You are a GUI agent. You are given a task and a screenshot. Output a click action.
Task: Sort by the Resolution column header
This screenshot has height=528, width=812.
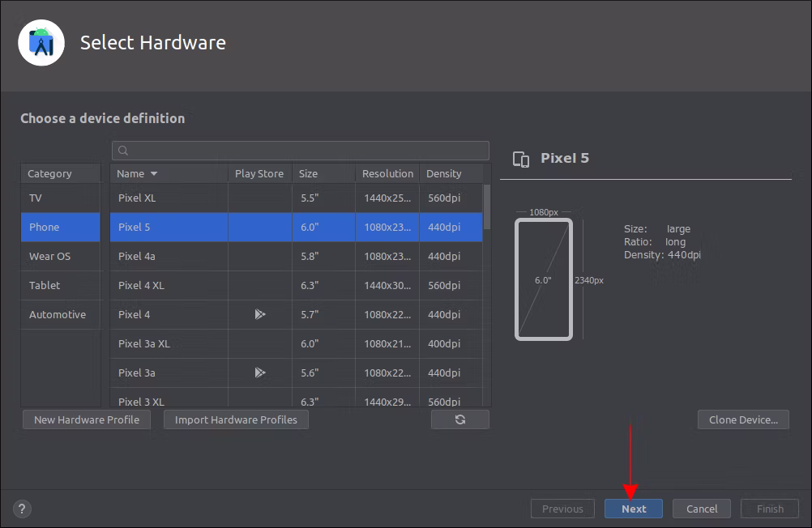(x=387, y=173)
